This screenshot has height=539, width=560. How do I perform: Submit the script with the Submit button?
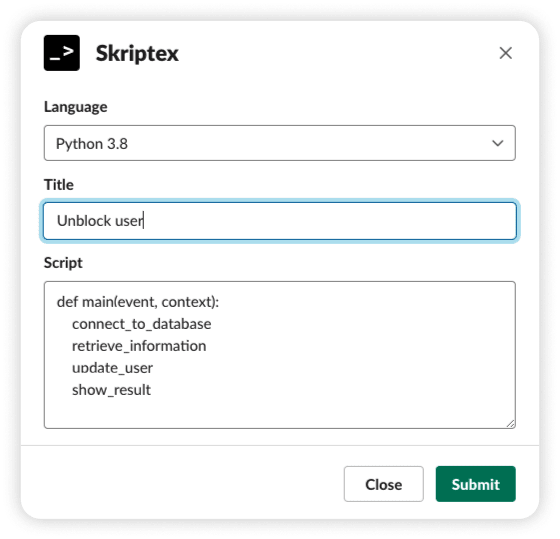(475, 484)
